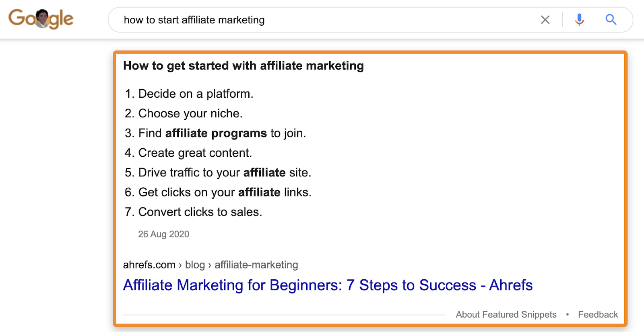Viewport: 644px width, 332px height.
Task: Click step 2 'Choose your niche'
Action: tap(190, 113)
